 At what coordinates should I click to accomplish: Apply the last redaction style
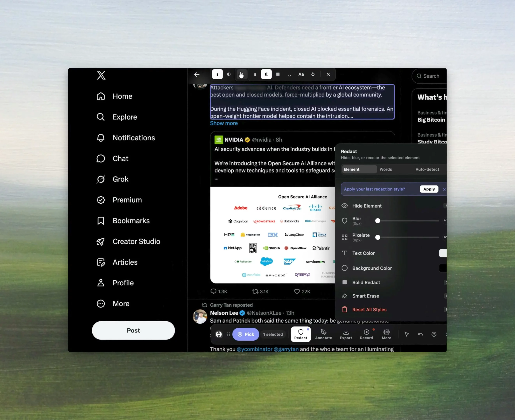pos(429,189)
